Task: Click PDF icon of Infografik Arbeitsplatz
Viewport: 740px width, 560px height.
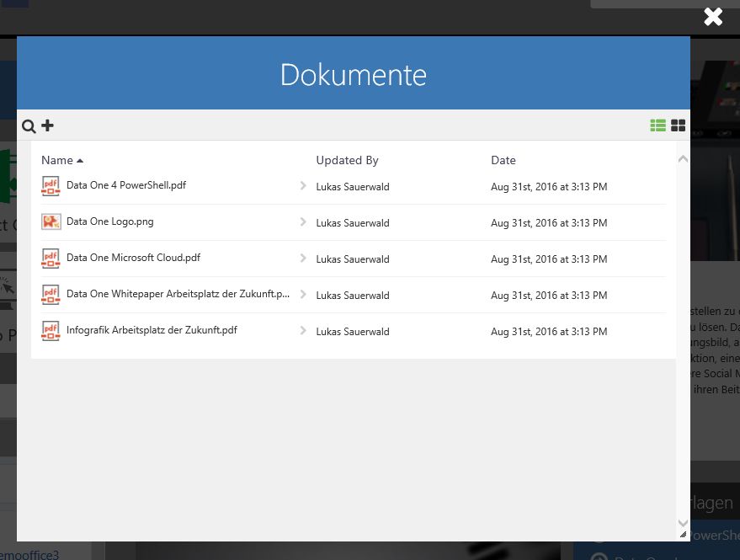Action: 51,331
